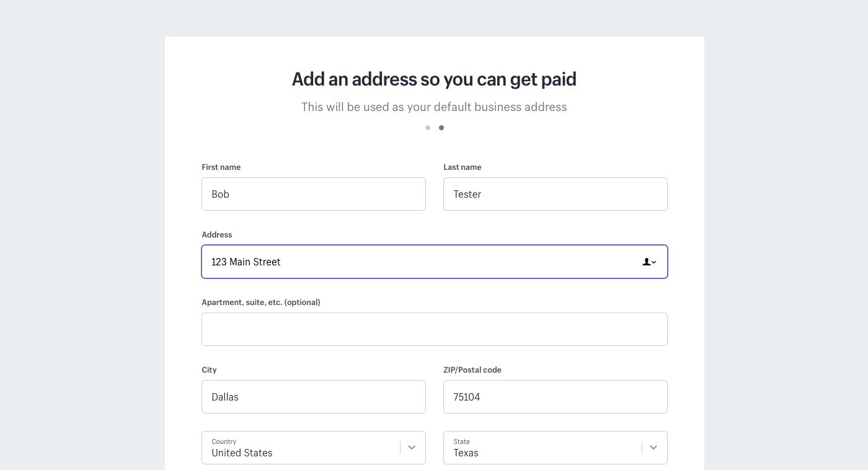
Task: Click the "Last name" label
Action: pos(463,167)
